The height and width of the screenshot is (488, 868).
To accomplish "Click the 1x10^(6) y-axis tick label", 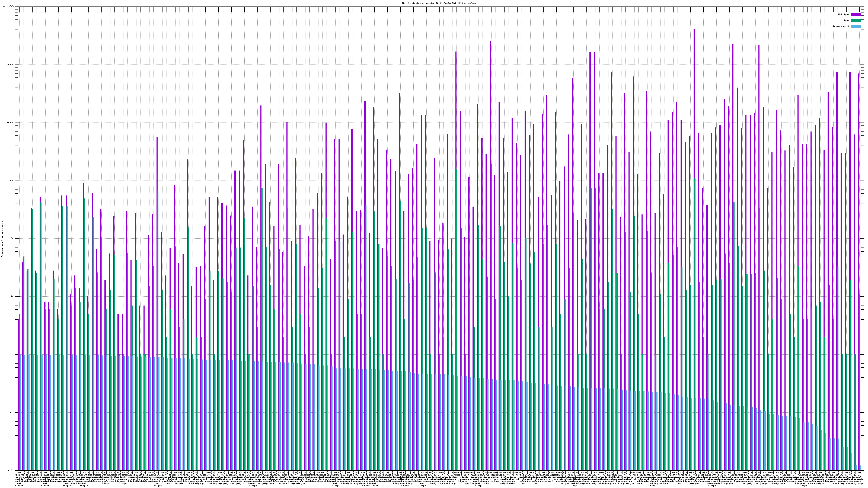I will 8,7.
